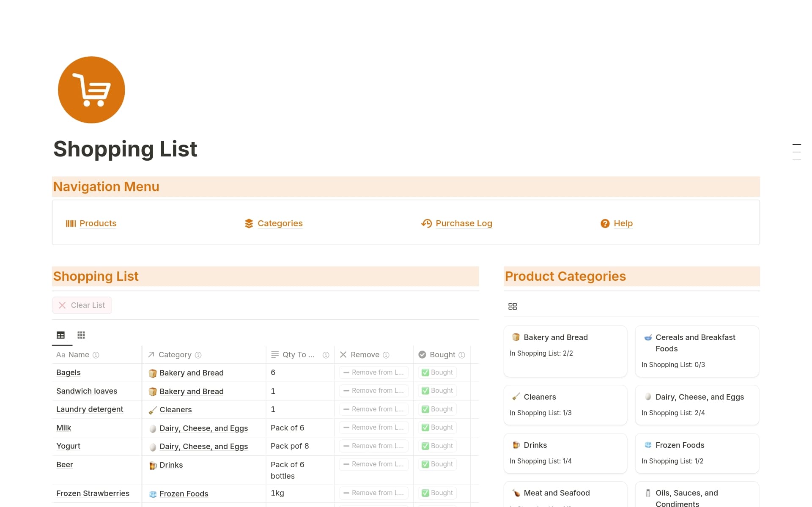Screen dimensions: 812x507
Task: Click the Category column header
Action: click(204, 355)
